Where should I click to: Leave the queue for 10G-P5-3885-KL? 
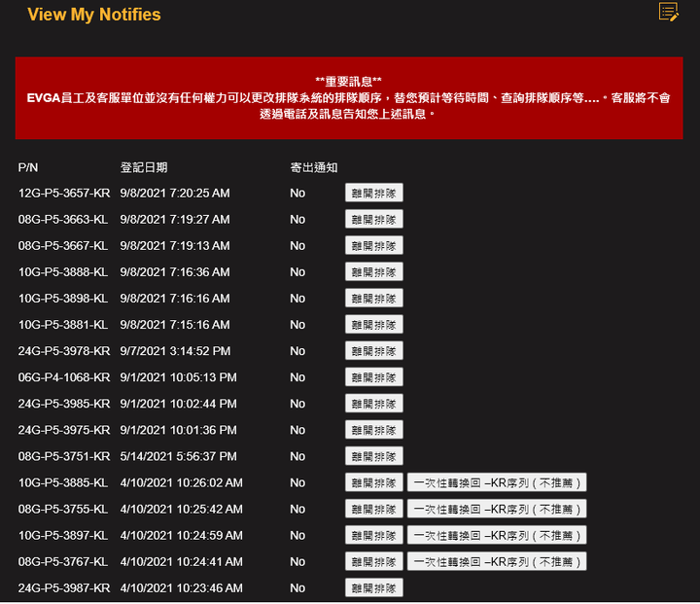[374, 483]
